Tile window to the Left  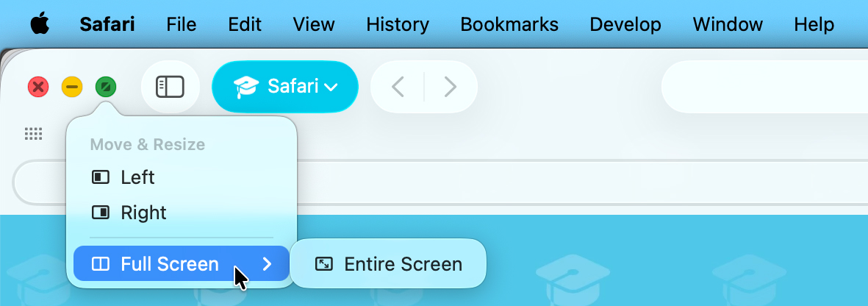[x=137, y=177]
